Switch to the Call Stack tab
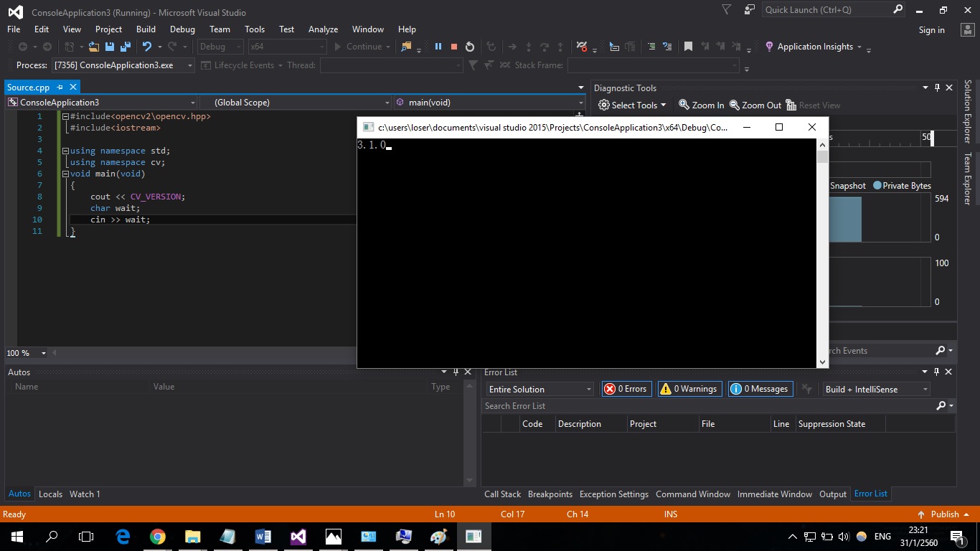The height and width of the screenshot is (551, 980). [502, 494]
